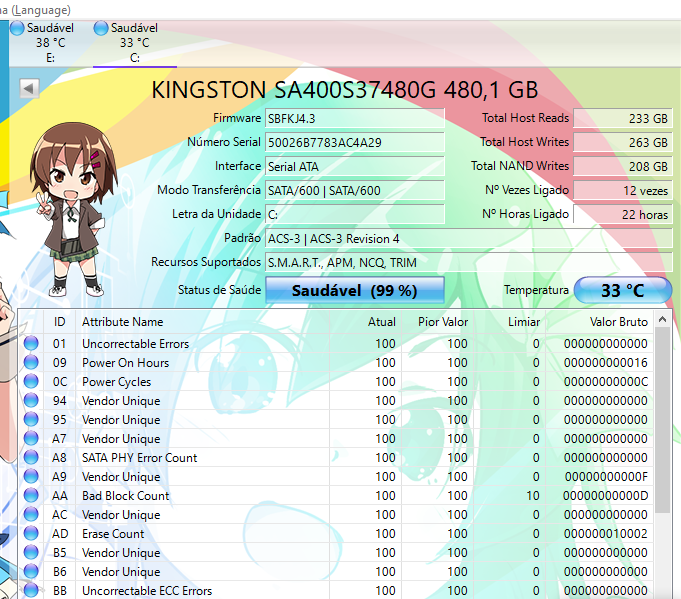Click raw value 00000000000D of Bad Block Count
This screenshot has width=681, height=599.
606,496
